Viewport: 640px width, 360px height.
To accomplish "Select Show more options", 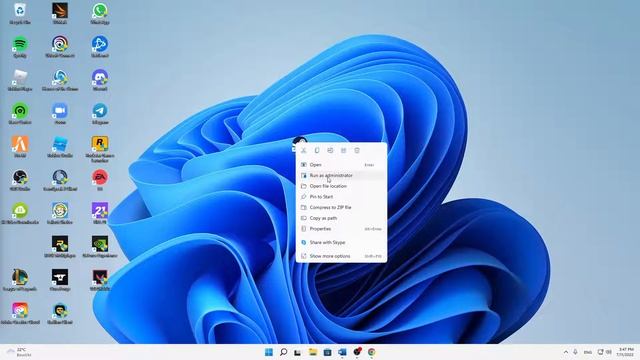I will (341, 256).
